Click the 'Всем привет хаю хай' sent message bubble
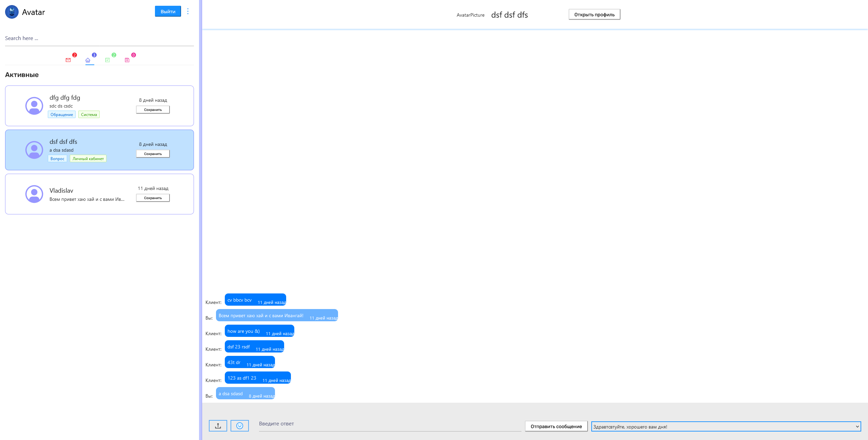The height and width of the screenshot is (440, 868). 277,315
